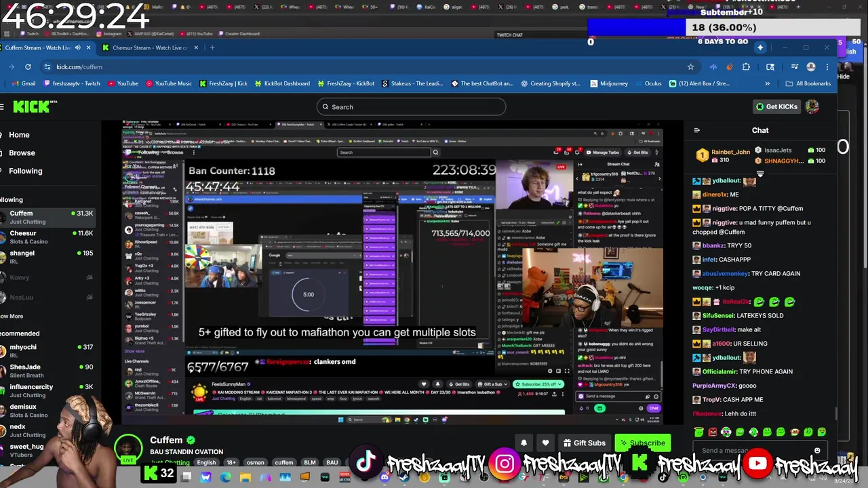The image size is (868, 488).
Task: Open Discord from the taskbar
Action: click(x=384, y=477)
